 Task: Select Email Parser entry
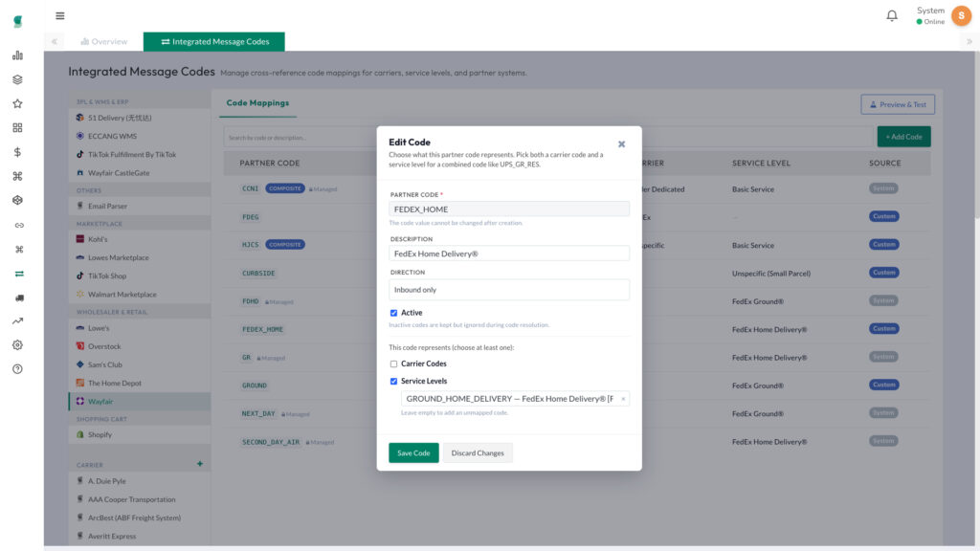coord(140,206)
